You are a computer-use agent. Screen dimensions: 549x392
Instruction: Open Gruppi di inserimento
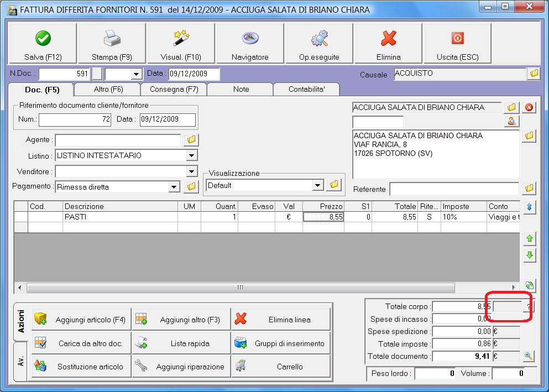point(281,343)
